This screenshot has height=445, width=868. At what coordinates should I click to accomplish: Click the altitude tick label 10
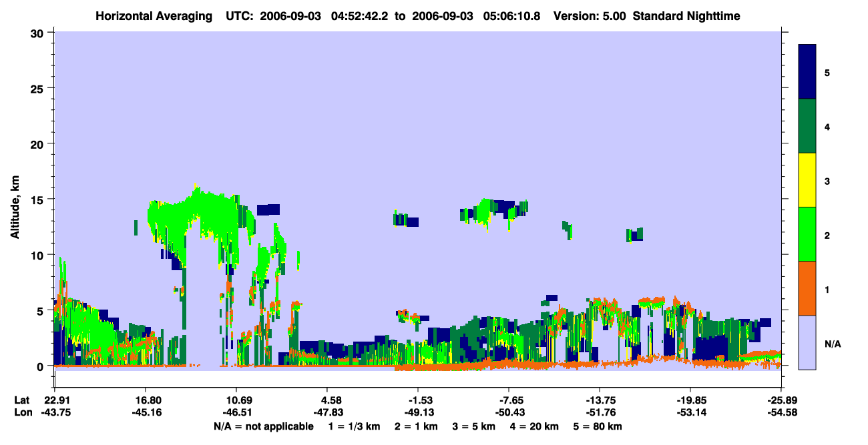click(38, 255)
